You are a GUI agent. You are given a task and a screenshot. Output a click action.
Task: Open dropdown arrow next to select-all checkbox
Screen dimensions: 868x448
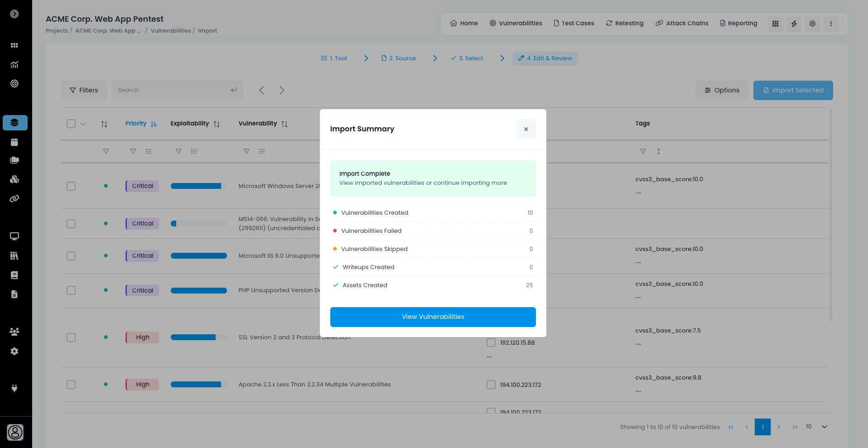point(83,124)
